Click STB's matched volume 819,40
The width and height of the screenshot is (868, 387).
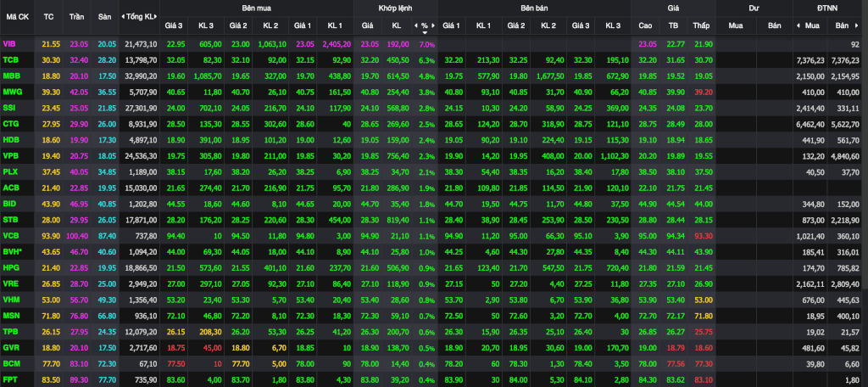(398, 220)
